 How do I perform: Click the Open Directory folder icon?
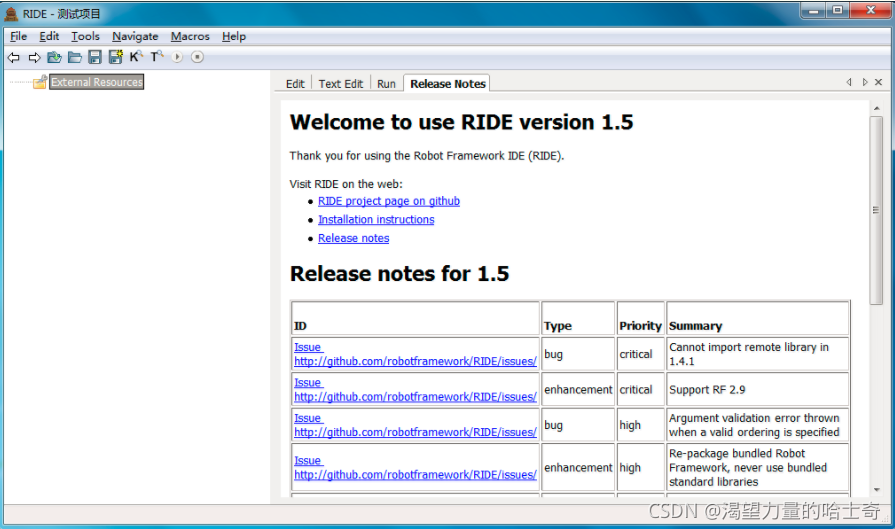75,57
